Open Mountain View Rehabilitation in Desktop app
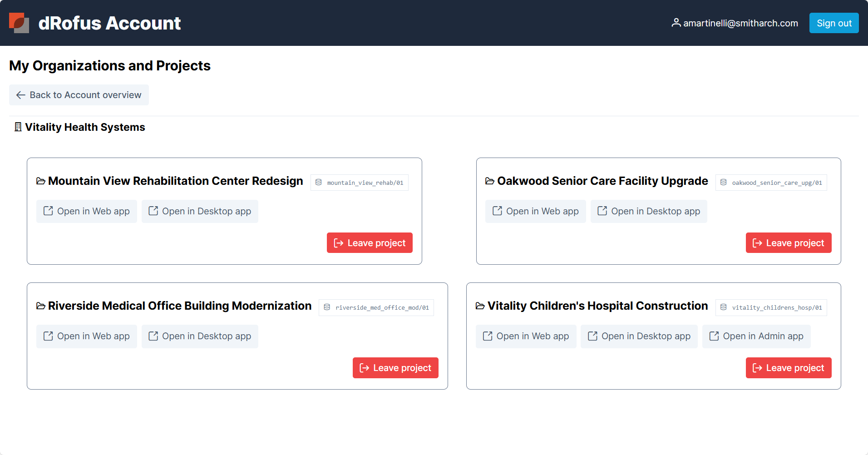The image size is (868, 455). point(200,211)
